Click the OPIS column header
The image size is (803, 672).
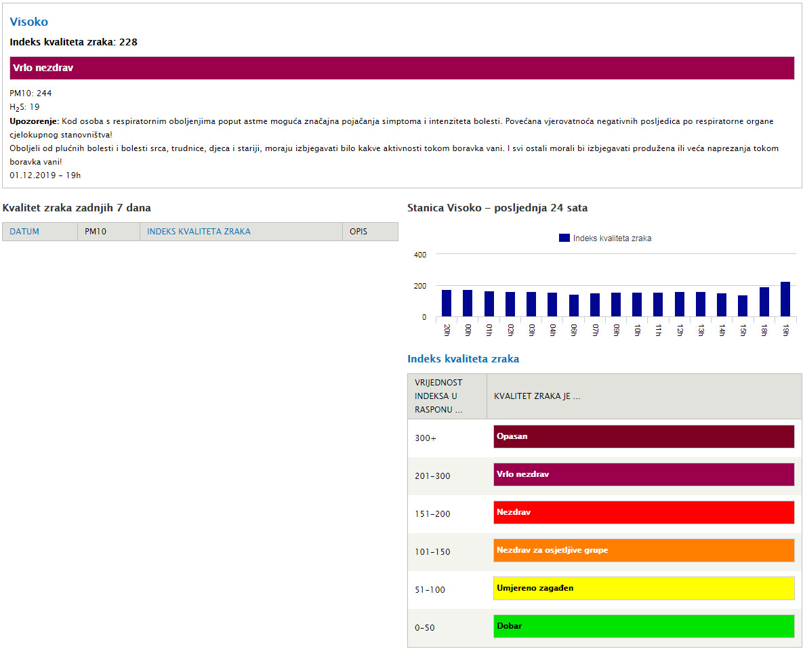pos(358,232)
